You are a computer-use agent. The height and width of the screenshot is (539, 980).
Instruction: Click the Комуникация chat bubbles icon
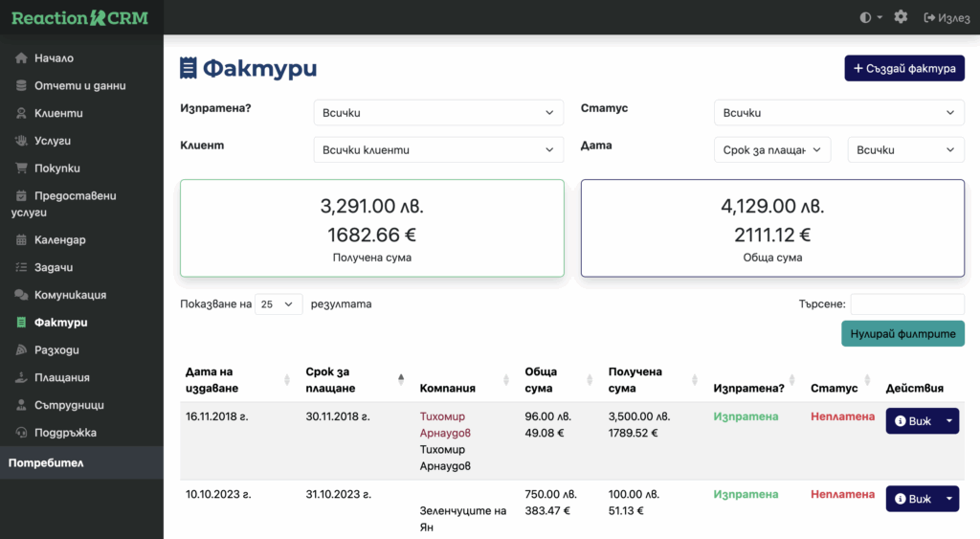tap(21, 295)
